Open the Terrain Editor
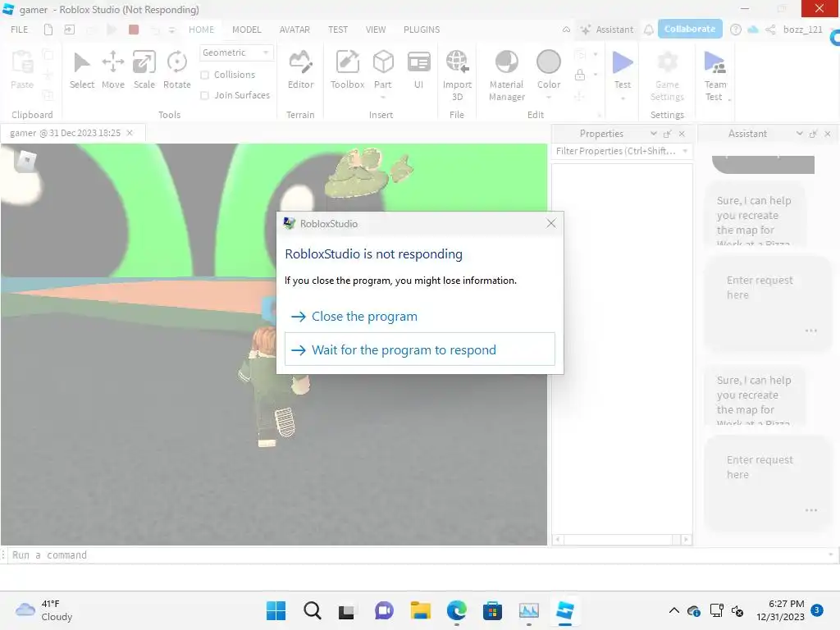The image size is (840, 630). click(300, 70)
